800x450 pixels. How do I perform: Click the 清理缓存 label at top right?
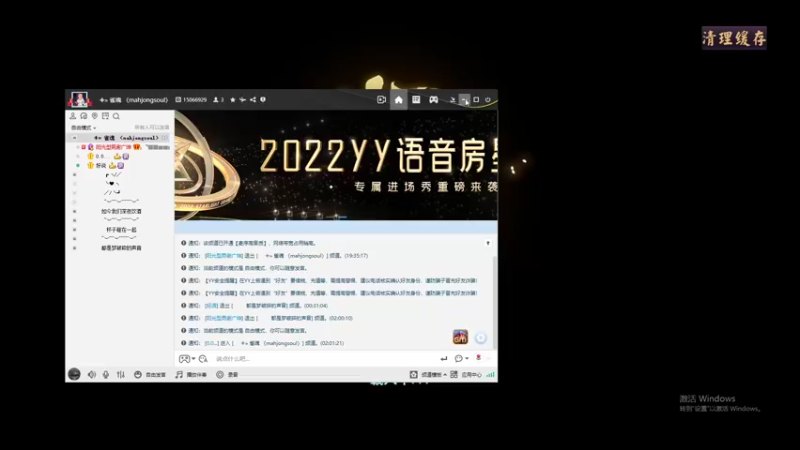point(734,38)
